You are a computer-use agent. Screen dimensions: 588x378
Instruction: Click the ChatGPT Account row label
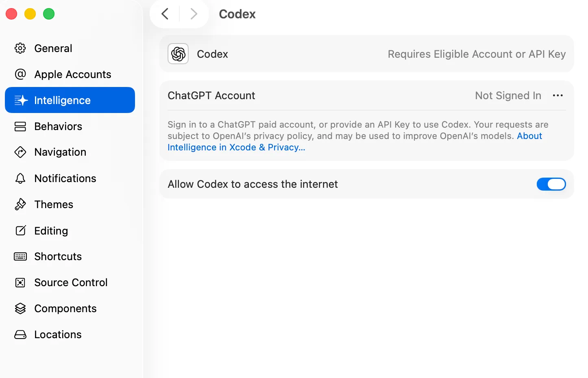pos(211,96)
